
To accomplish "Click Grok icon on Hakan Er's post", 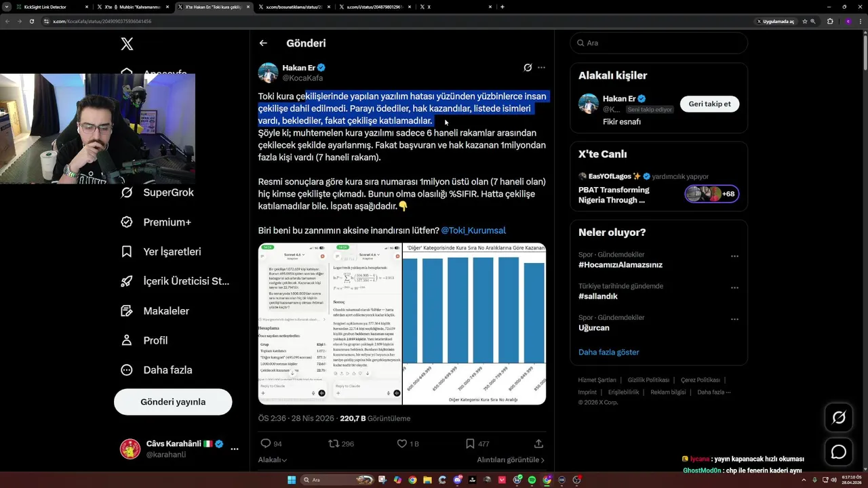I will pyautogui.click(x=528, y=68).
